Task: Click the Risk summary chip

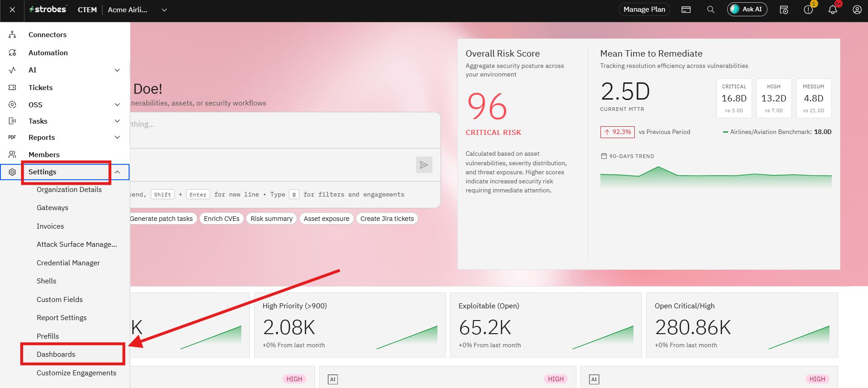Action: 272,219
